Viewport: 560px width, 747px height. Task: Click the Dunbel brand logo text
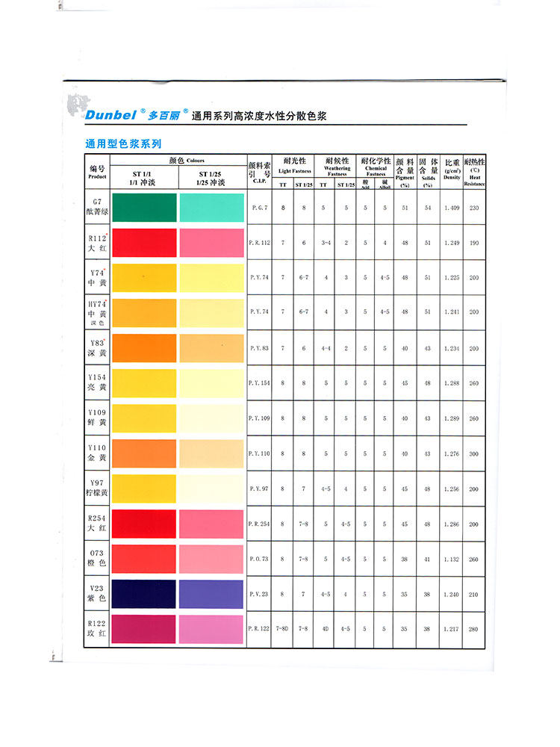(x=111, y=115)
